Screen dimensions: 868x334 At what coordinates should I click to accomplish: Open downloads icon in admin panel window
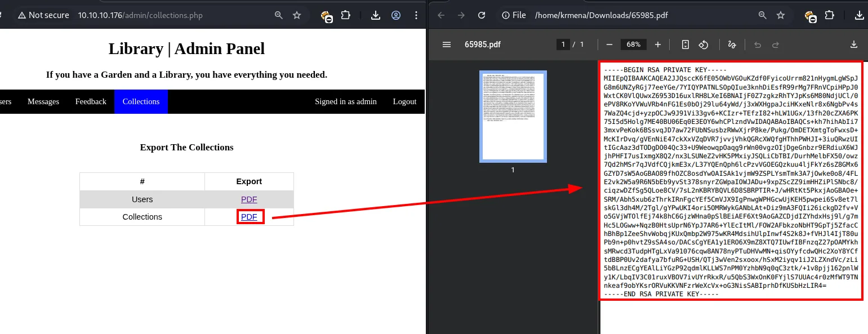[375, 15]
